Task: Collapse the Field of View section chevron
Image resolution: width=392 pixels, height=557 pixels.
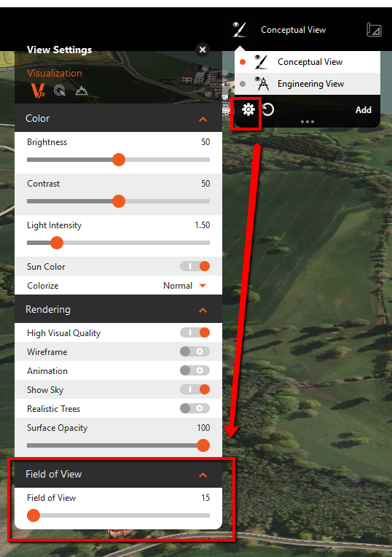Action: coord(203,475)
